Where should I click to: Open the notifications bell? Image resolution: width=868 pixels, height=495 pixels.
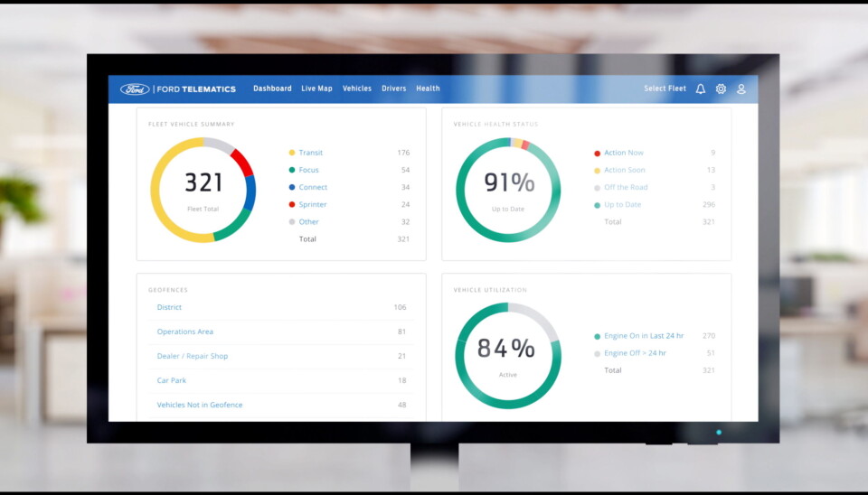[x=700, y=89]
